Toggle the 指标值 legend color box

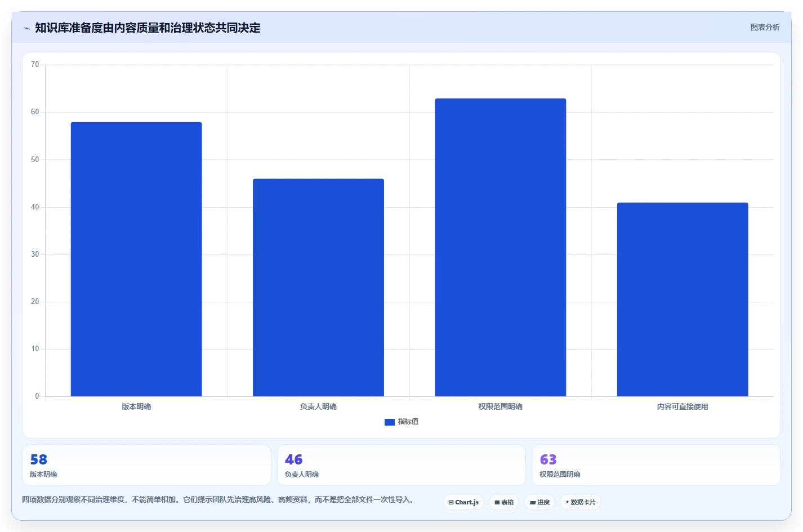coord(389,422)
